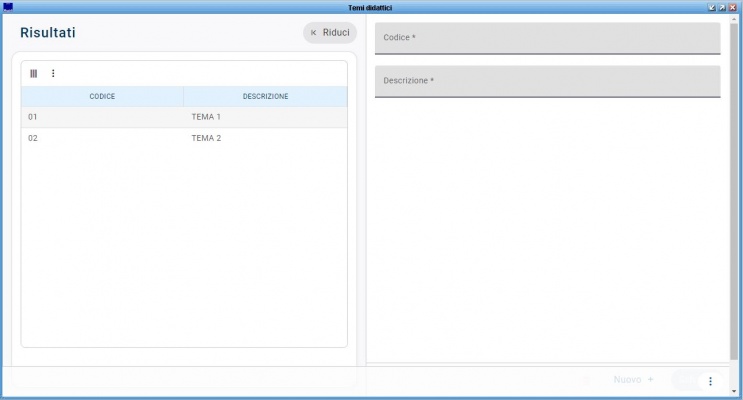Open the bottom-right three-dot actions menu
This screenshot has width=743, height=400.
pyautogui.click(x=710, y=381)
